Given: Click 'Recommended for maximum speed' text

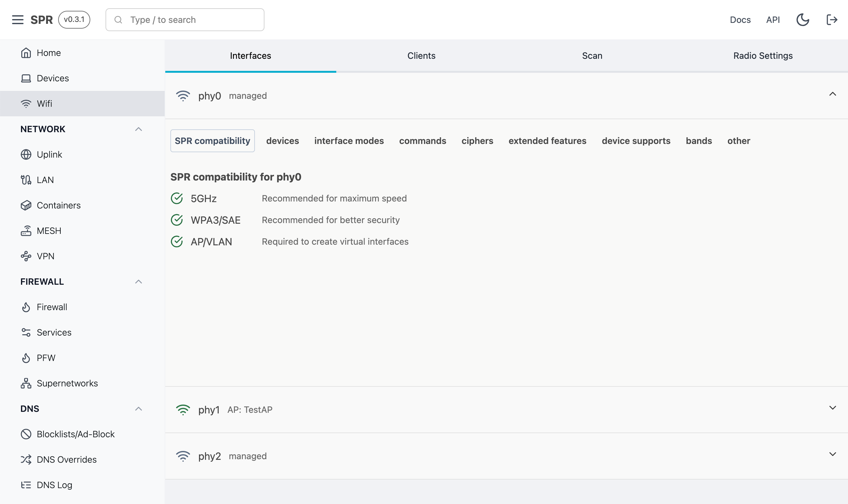Looking at the screenshot, I should pyautogui.click(x=334, y=198).
